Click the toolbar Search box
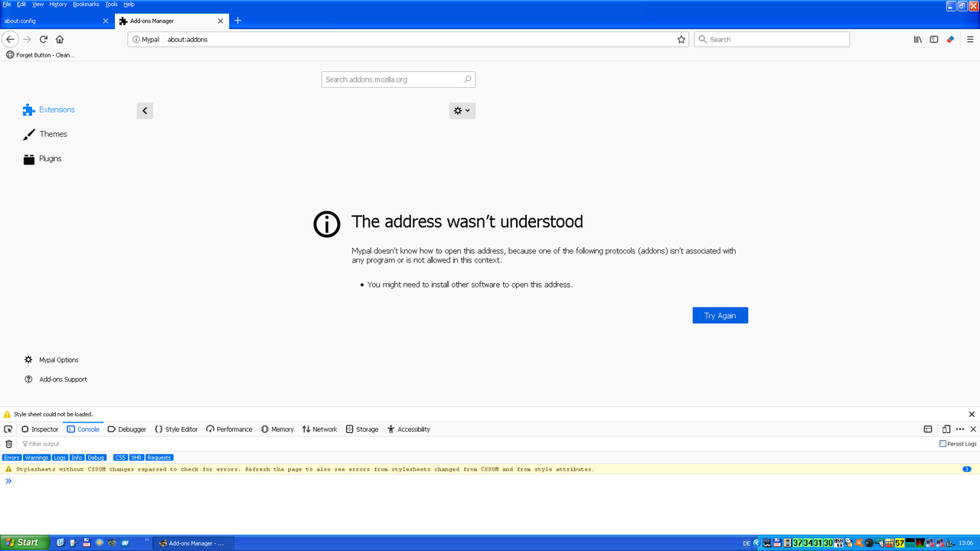The height and width of the screenshot is (551, 980). coord(772,39)
